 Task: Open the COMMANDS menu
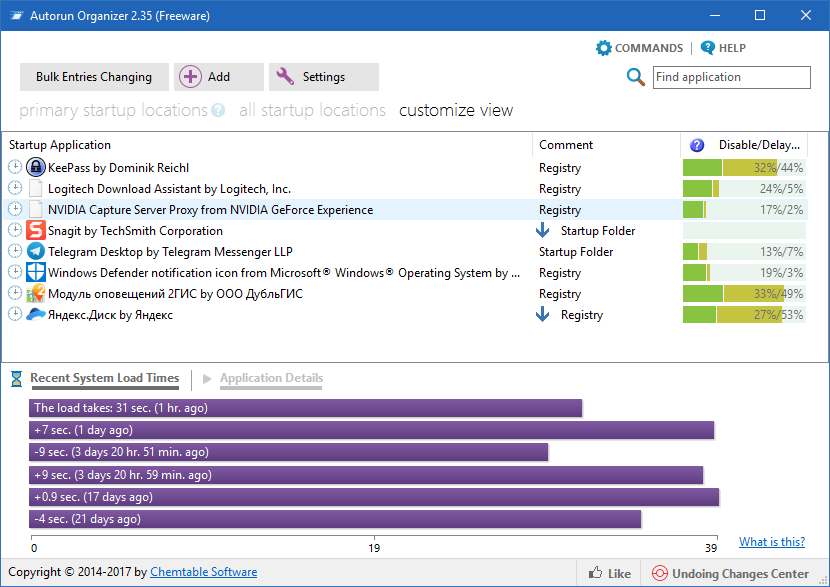click(639, 48)
